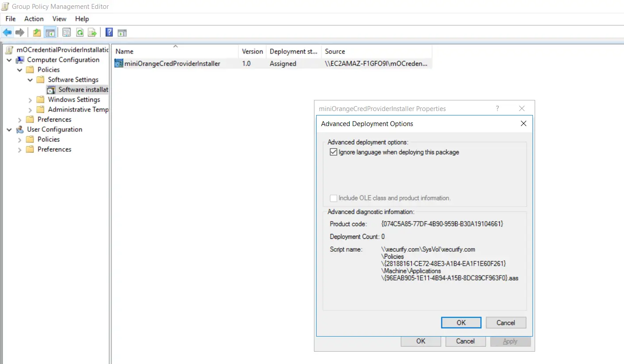Select the miniOrangeCredProviderInstaller list row name
The image size is (624, 364).
point(172,64)
